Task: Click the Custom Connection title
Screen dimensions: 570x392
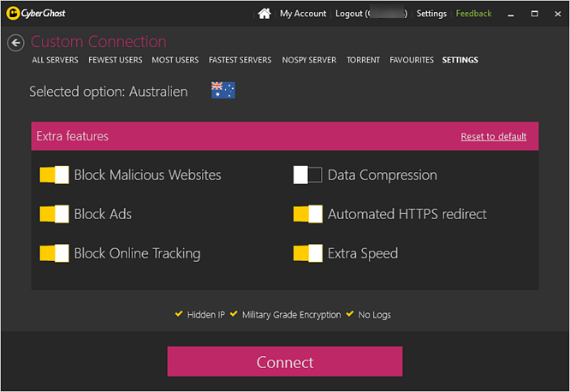Action: pyautogui.click(x=98, y=42)
